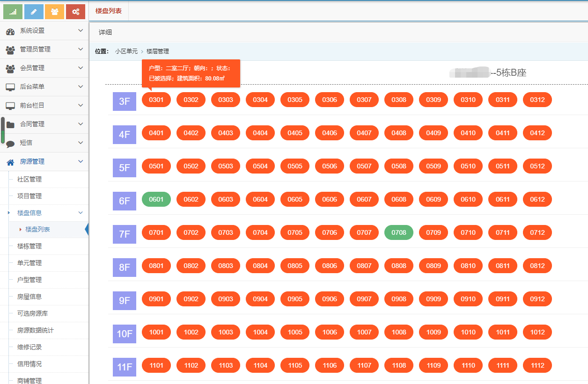Switch to the 楼盘列表 tab
The width and height of the screenshot is (588, 384).
click(109, 11)
